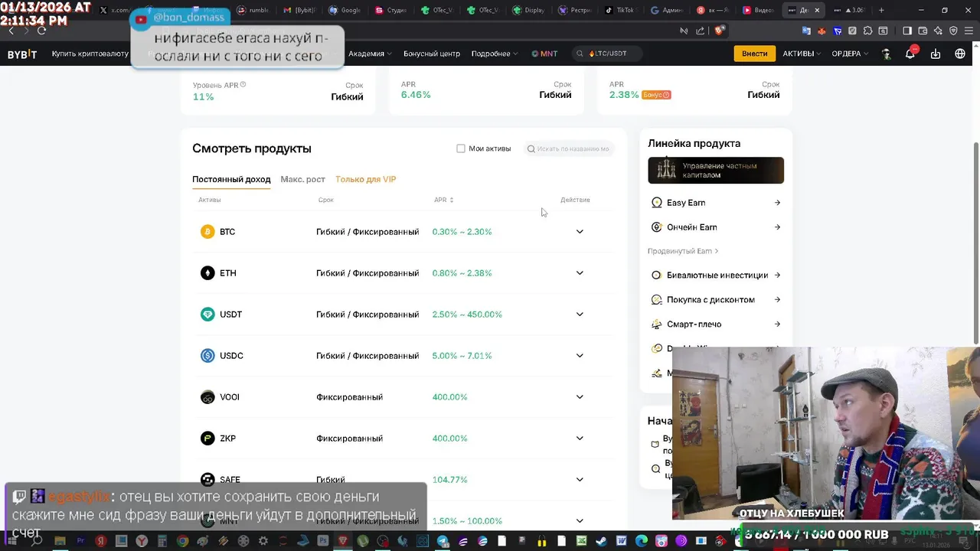
Task: Open Управление частным капиталом banner
Action: point(716,171)
